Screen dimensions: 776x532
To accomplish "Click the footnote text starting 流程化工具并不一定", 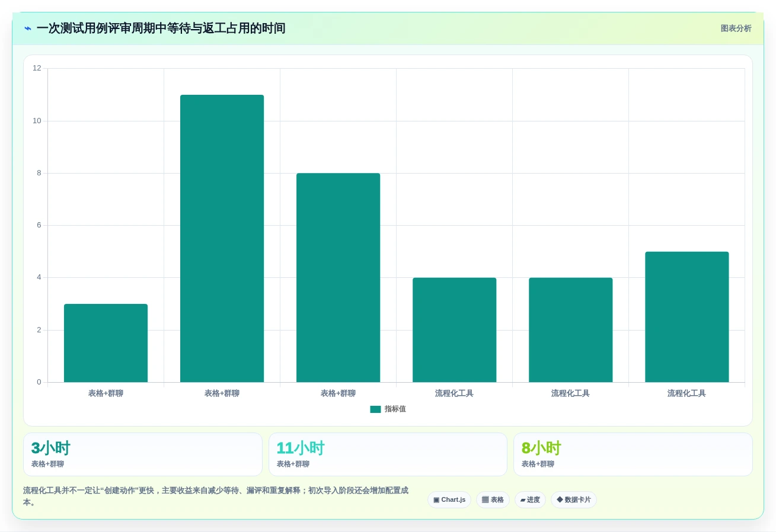I will point(216,496).
